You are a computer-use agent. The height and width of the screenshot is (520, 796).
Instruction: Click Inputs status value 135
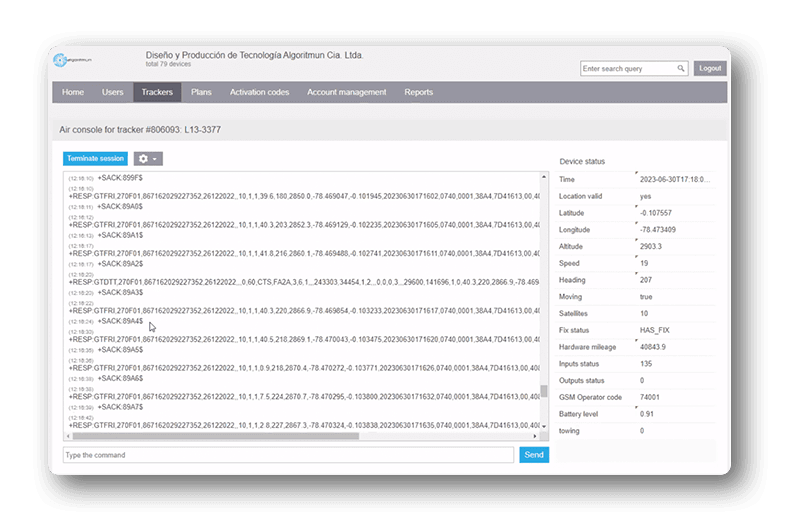(x=646, y=364)
